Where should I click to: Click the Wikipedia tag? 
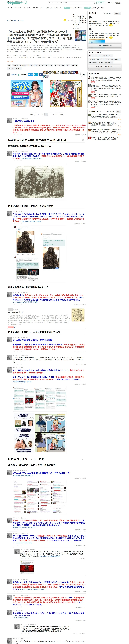pos(23,65)
